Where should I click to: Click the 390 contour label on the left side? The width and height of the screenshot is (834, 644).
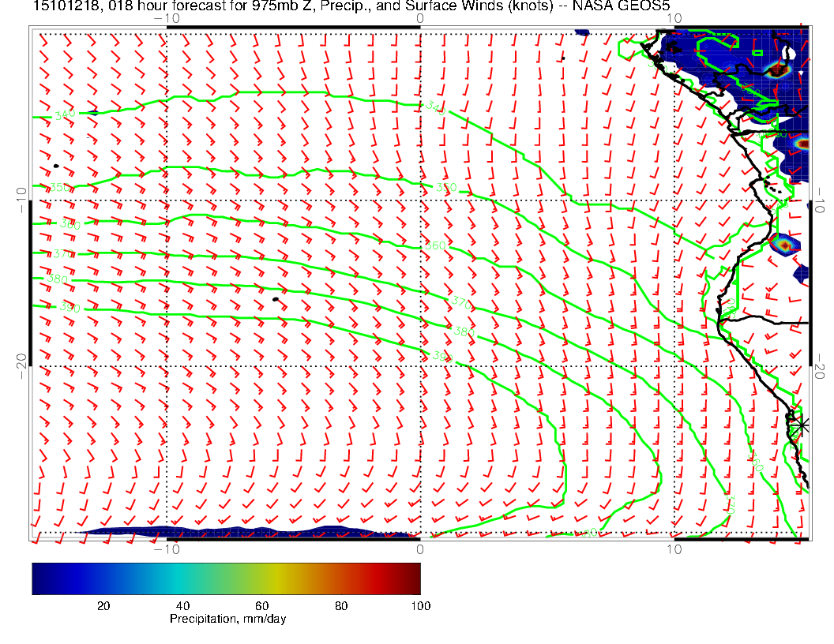coord(69,307)
